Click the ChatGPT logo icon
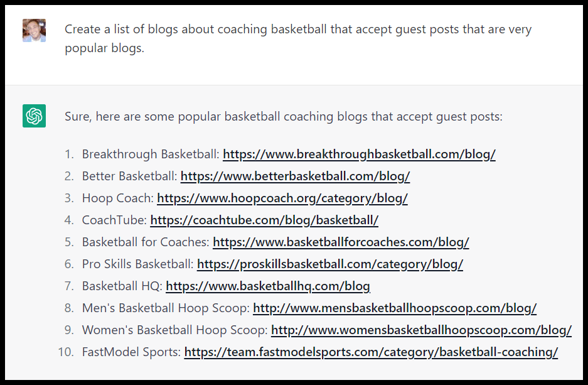 [x=34, y=116]
